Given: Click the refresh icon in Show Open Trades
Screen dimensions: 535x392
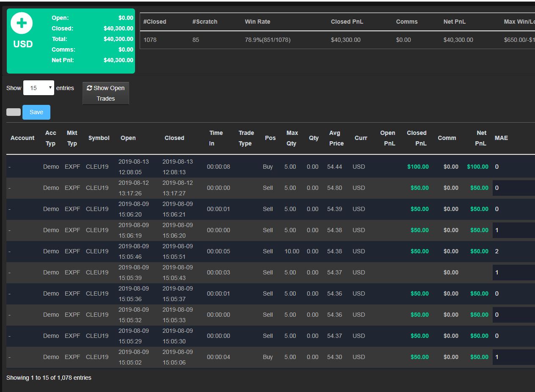Looking at the screenshot, I should coord(89,88).
